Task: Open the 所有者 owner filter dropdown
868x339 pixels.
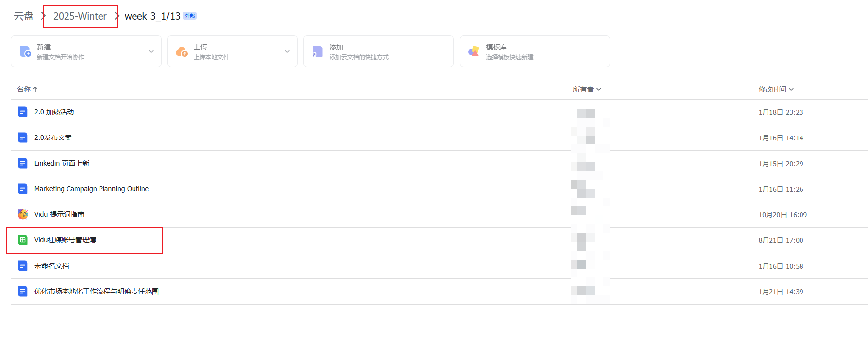Action: click(x=587, y=89)
